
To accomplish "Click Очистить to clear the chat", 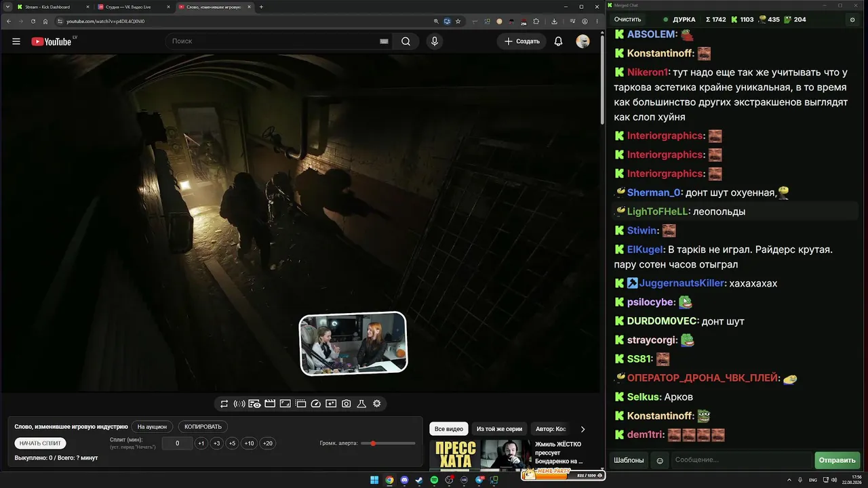I will [627, 20].
